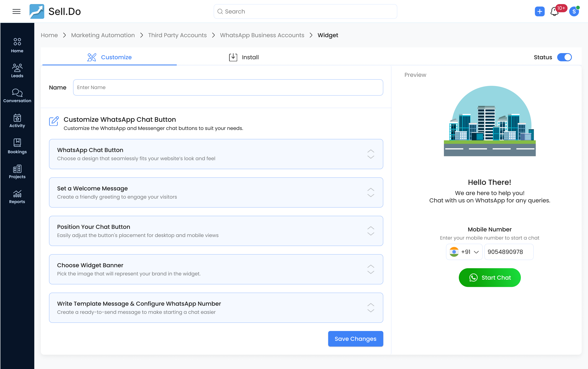
Task: Click the Enter Name input field
Action: [x=228, y=87]
